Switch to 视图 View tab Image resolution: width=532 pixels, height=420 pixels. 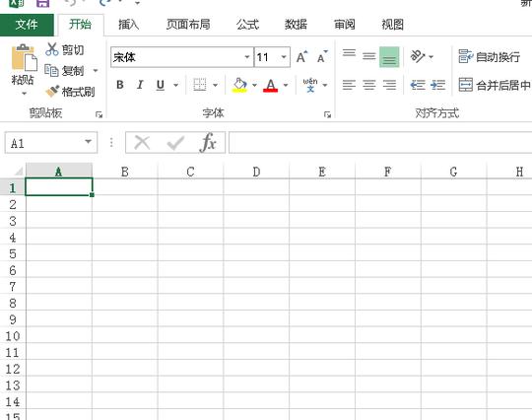click(x=392, y=25)
